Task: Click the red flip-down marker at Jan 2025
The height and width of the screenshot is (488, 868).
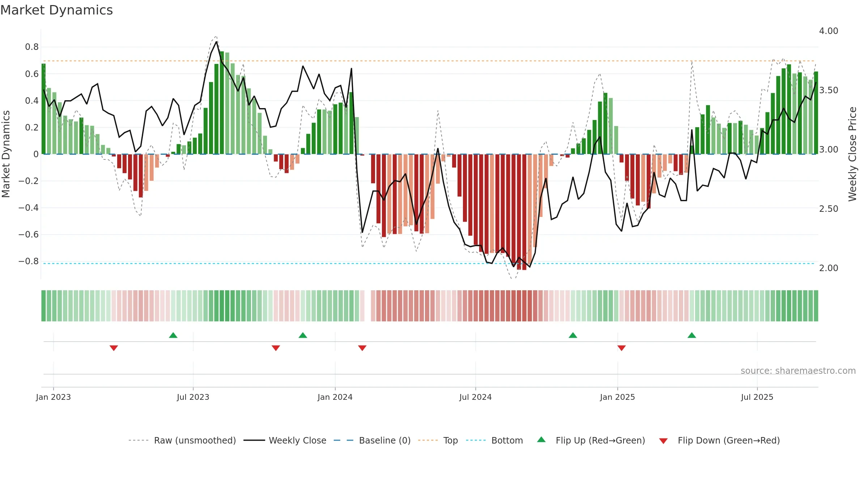Action: 621,348
